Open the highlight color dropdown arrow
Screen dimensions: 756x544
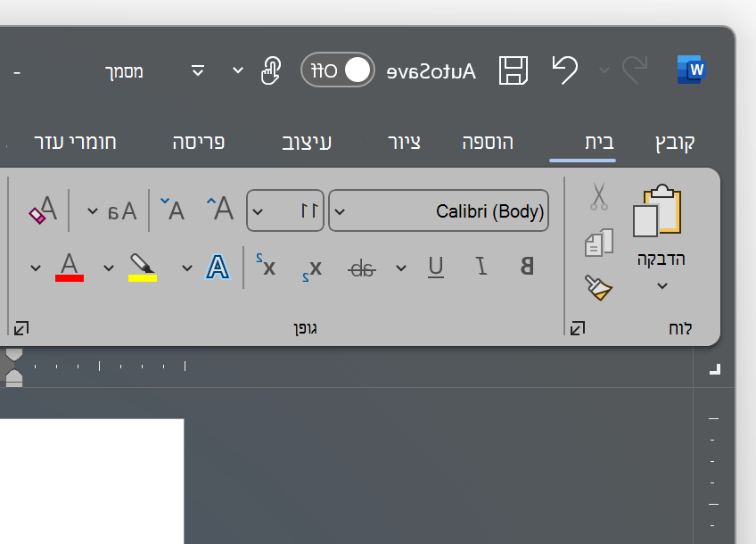click(109, 268)
